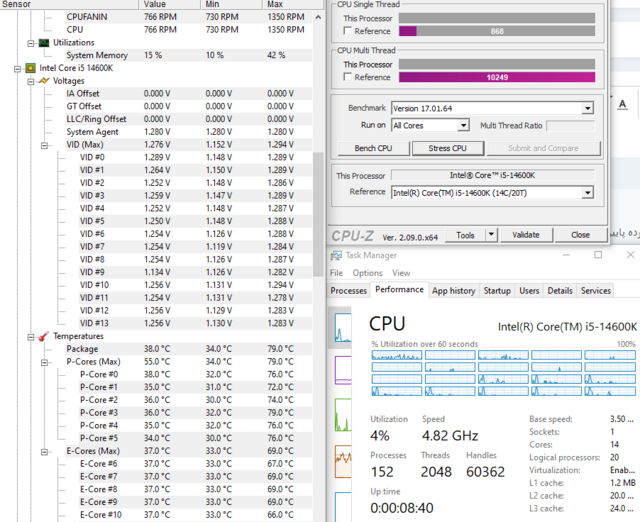Open the Benchmark version dropdown
This screenshot has width=640, height=522.
pos(587,108)
